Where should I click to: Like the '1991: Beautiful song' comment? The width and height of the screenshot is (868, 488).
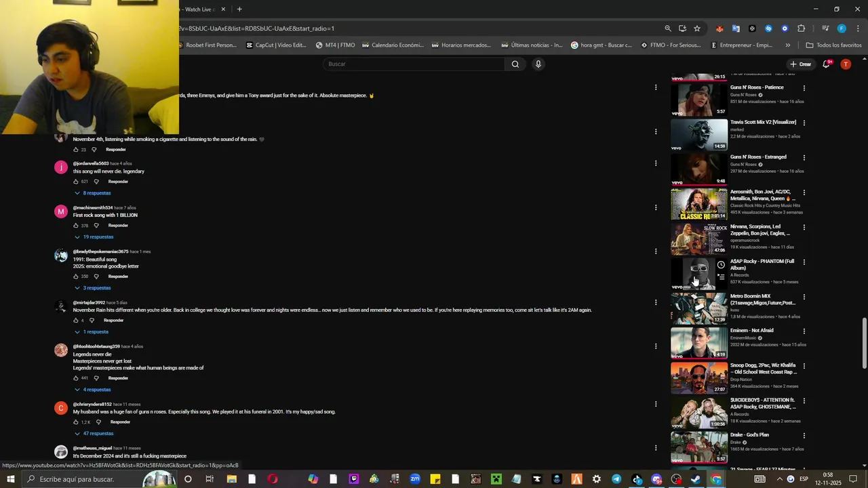pos(76,277)
